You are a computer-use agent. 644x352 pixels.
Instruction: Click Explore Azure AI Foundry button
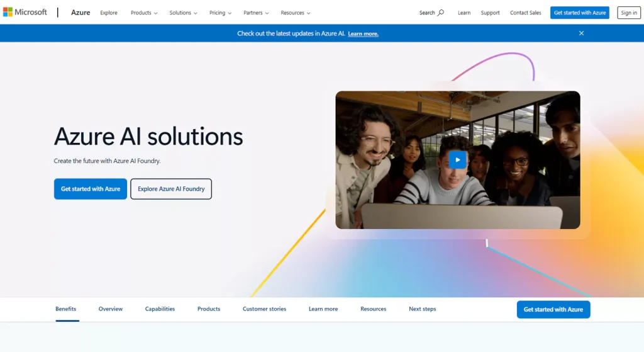pos(171,189)
